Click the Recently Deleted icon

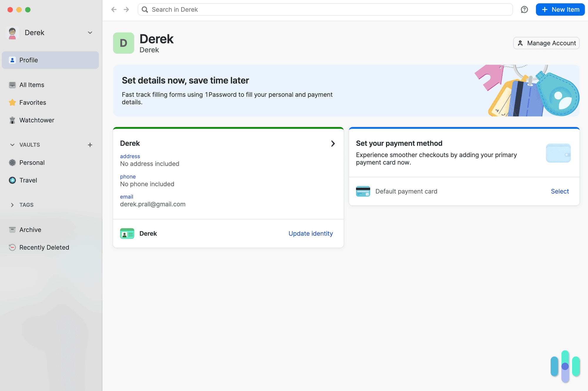pyautogui.click(x=12, y=247)
